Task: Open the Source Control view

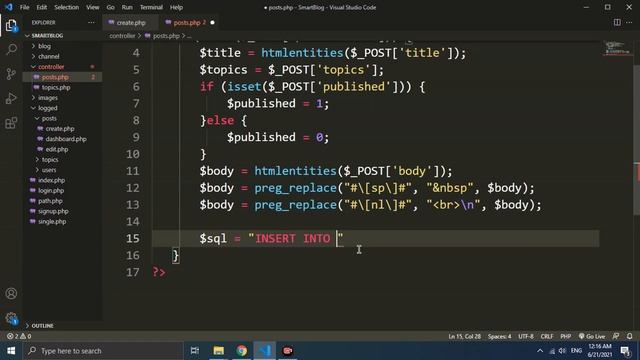Action: pyautogui.click(x=11, y=74)
